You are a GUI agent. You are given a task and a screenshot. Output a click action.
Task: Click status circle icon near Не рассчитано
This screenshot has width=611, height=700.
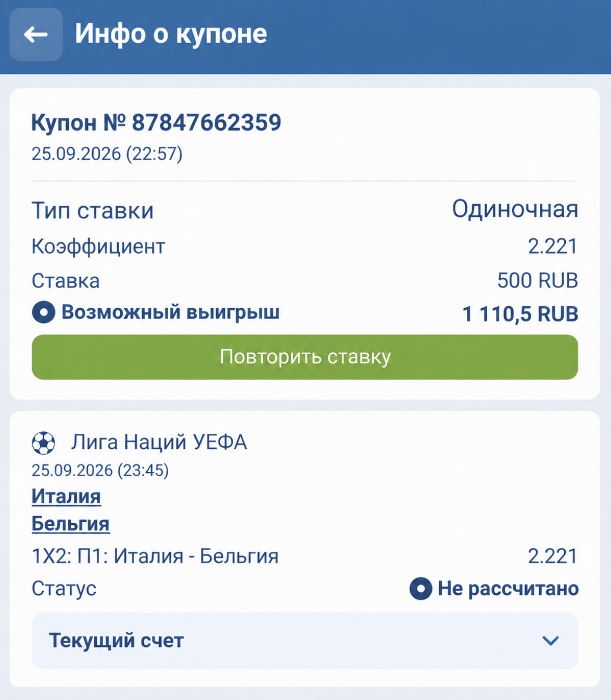(421, 589)
